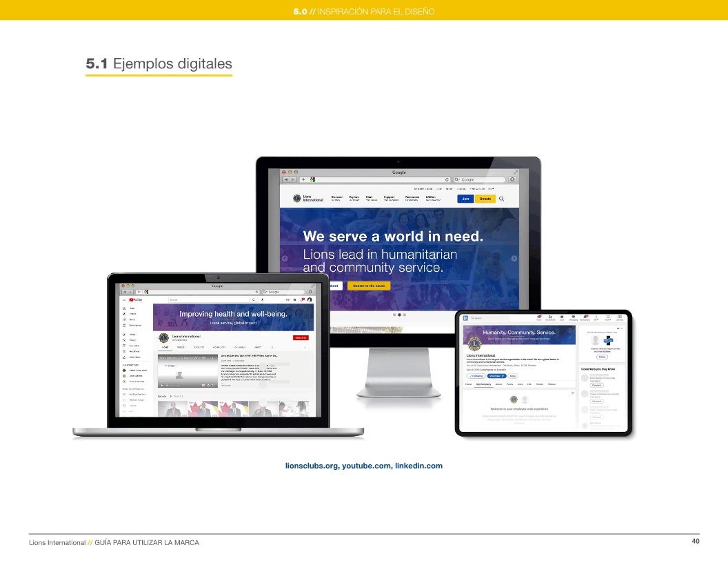Select the middle carousel dot on the monitor

[x=399, y=315]
